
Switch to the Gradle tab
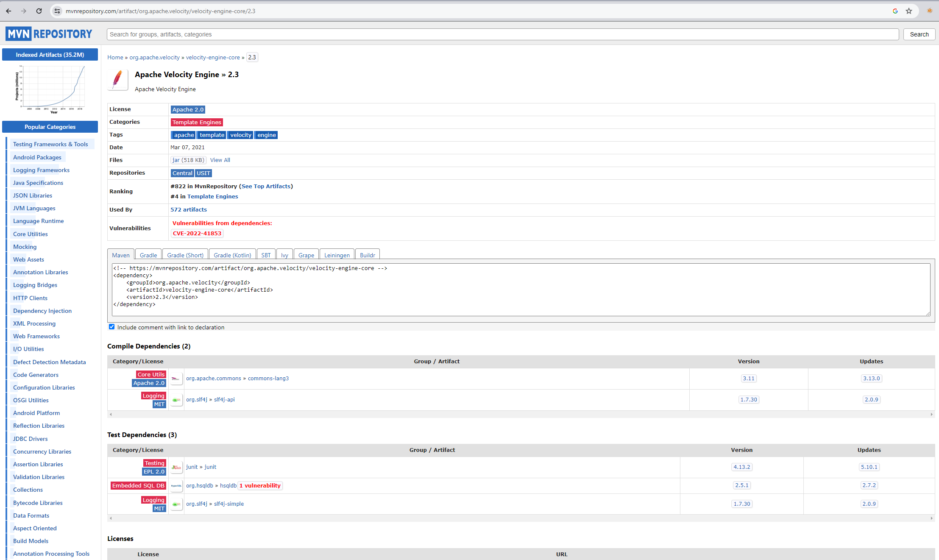148,255
